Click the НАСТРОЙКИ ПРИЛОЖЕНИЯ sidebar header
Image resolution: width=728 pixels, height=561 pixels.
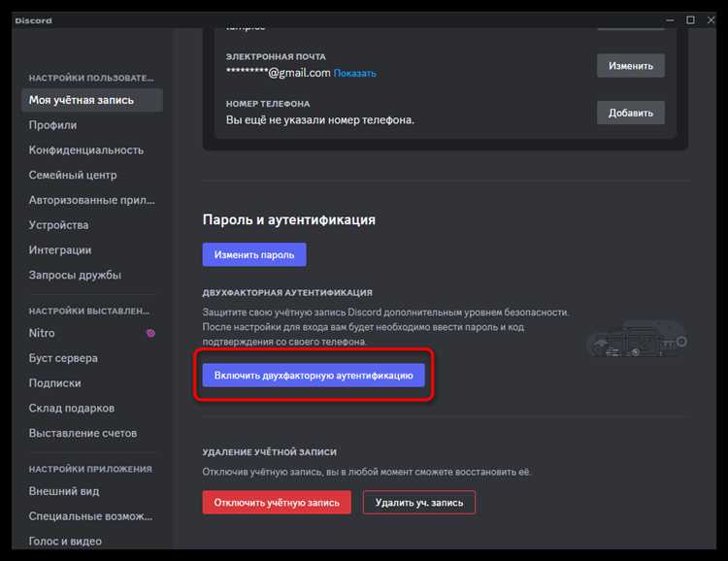tap(90, 469)
